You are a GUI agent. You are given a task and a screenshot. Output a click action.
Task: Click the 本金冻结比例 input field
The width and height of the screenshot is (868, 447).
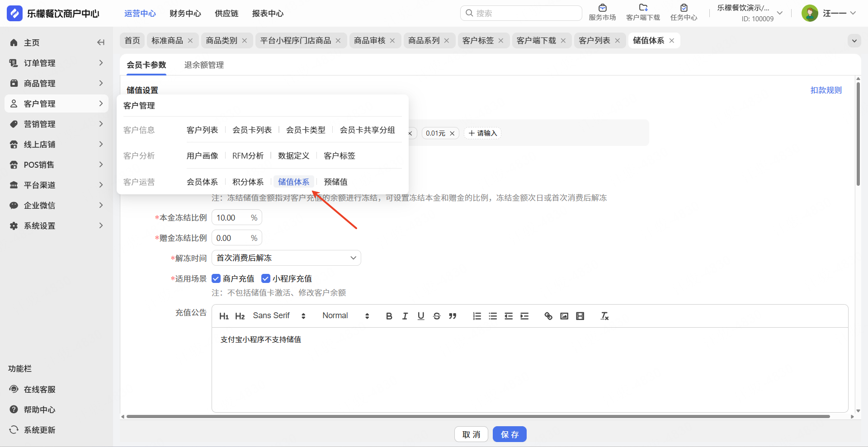(x=237, y=218)
